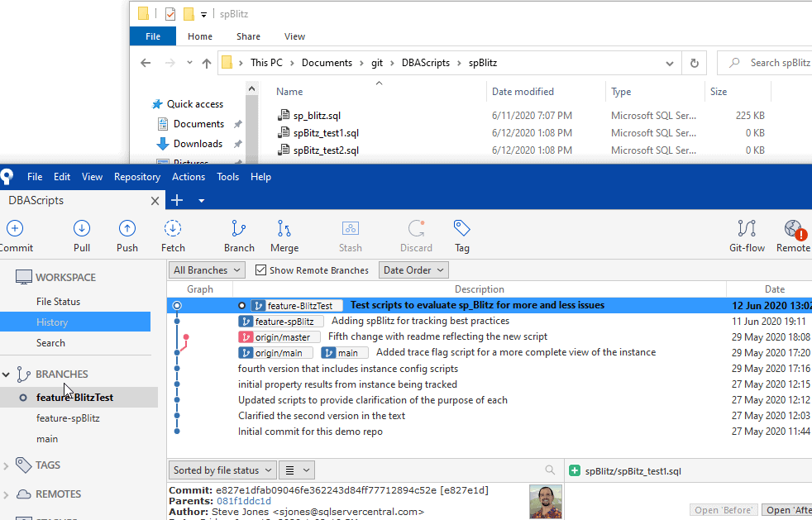Add a new repository tab with plus
812x520 pixels.
[x=177, y=200]
